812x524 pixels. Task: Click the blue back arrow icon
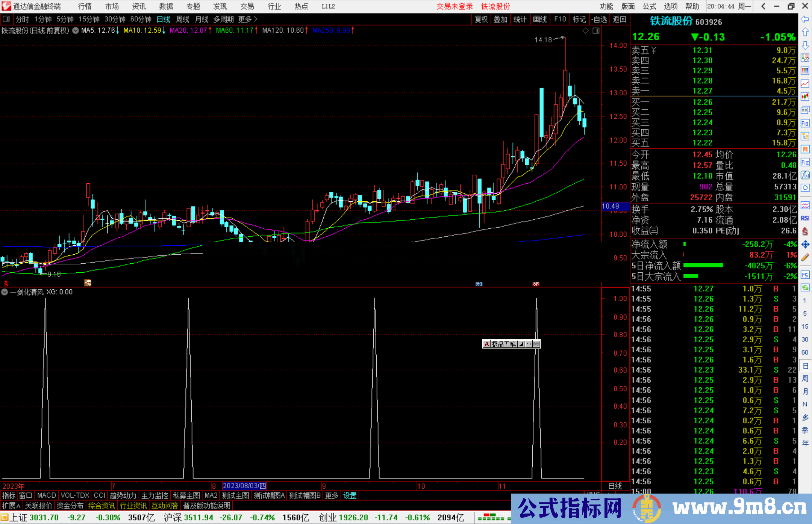[805, 19]
